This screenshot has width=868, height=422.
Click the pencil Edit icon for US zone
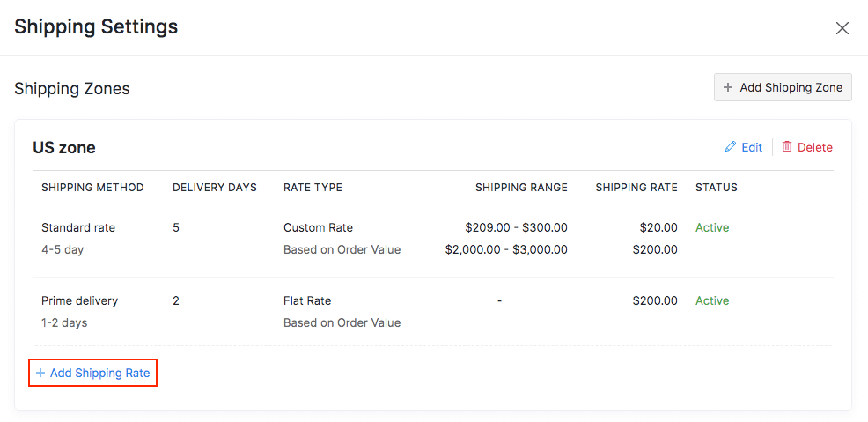(731, 147)
